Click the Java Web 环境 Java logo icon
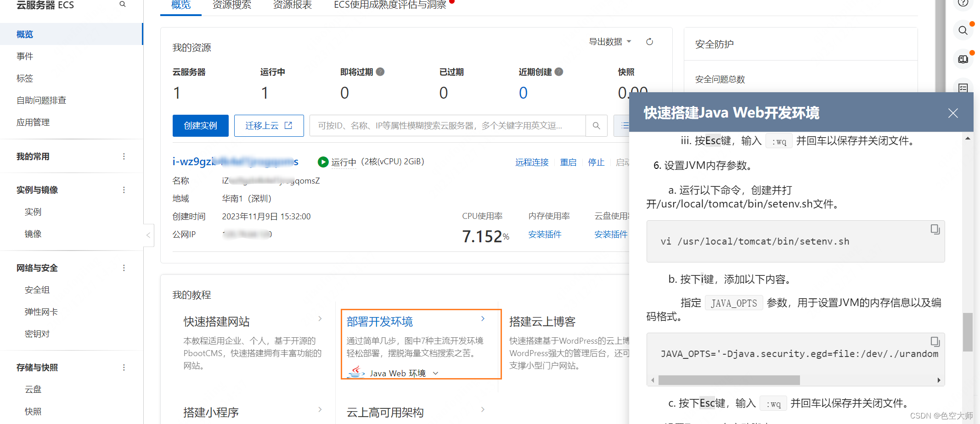Viewport: 980px width, 424px height. point(356,372)
